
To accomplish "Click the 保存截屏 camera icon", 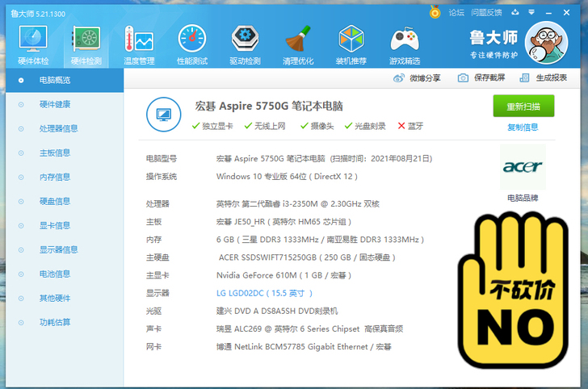I will 463,78.
